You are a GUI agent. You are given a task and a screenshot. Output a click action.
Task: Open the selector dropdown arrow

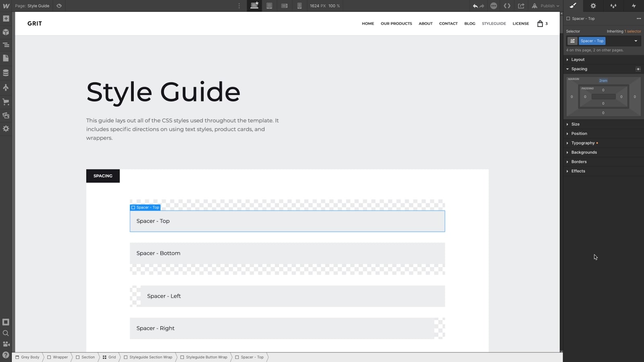pyautogui.click(x=636, y=41)
